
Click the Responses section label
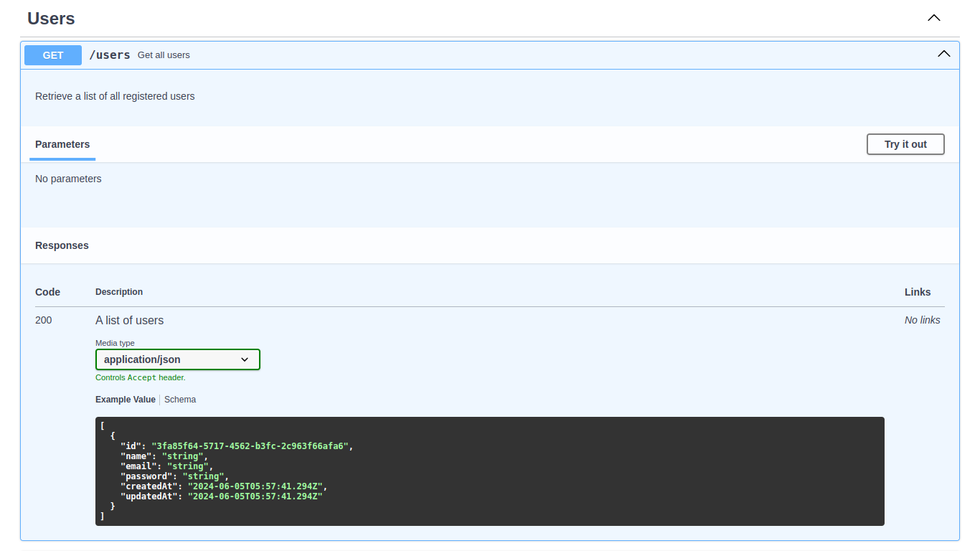pos(62,245)
